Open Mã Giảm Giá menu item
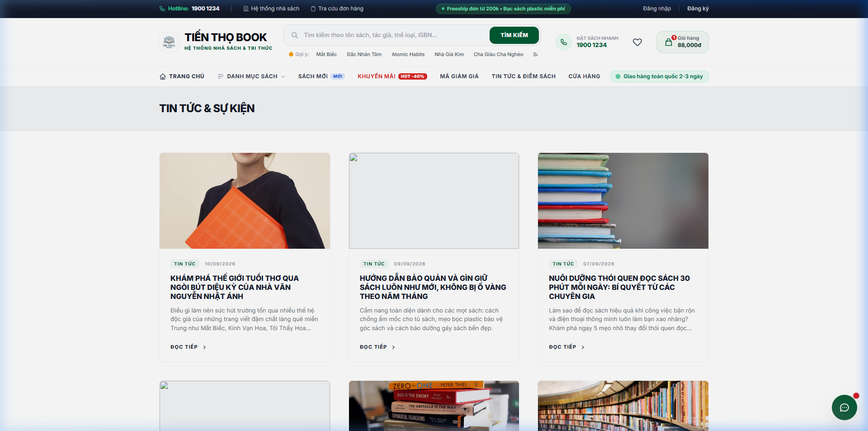The width and height of the screenshot is (868, 431). 459,76
